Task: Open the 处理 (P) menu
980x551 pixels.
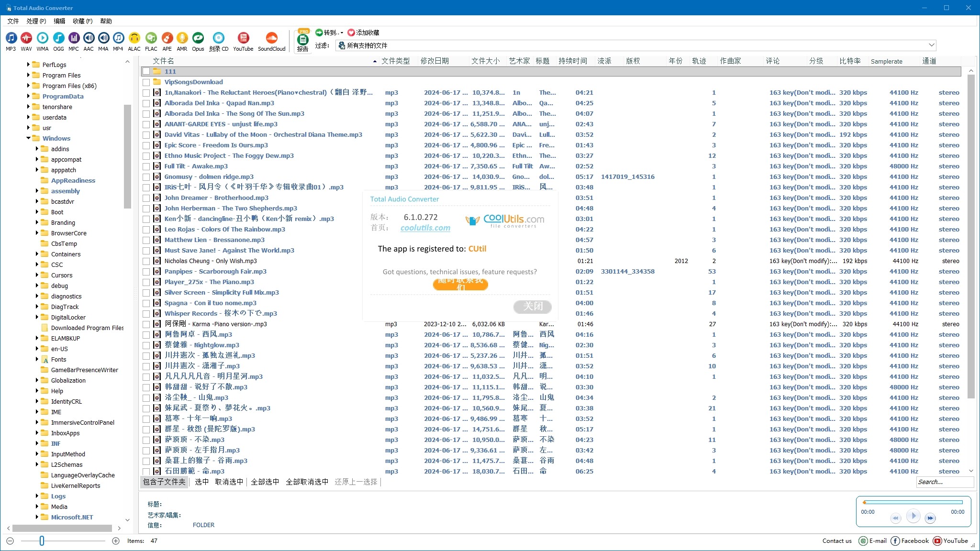Action: click(36, 21)
